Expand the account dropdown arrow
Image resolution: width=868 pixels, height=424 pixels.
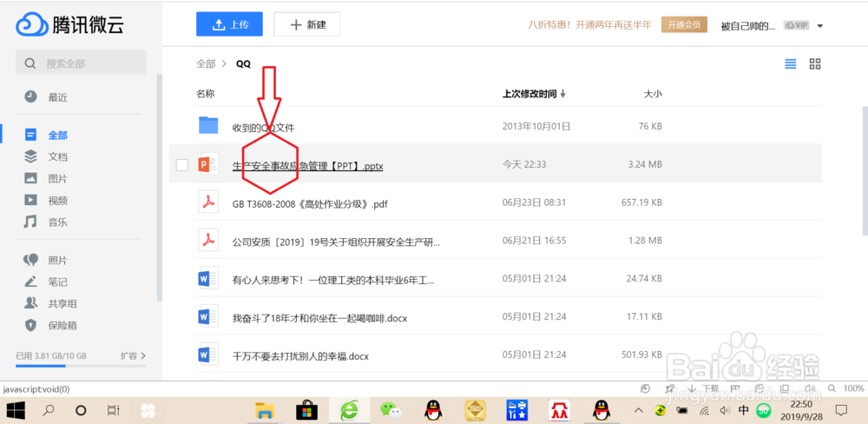point(820,26)
